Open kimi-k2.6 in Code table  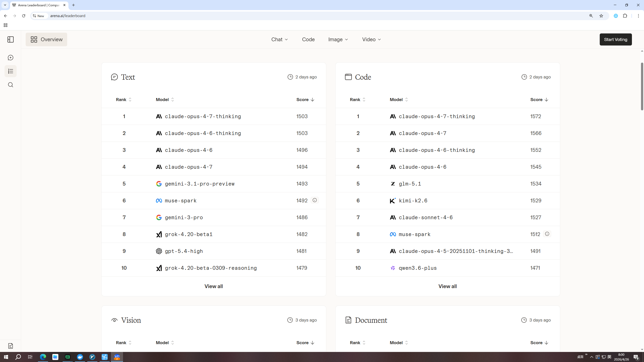click(413, 201)
